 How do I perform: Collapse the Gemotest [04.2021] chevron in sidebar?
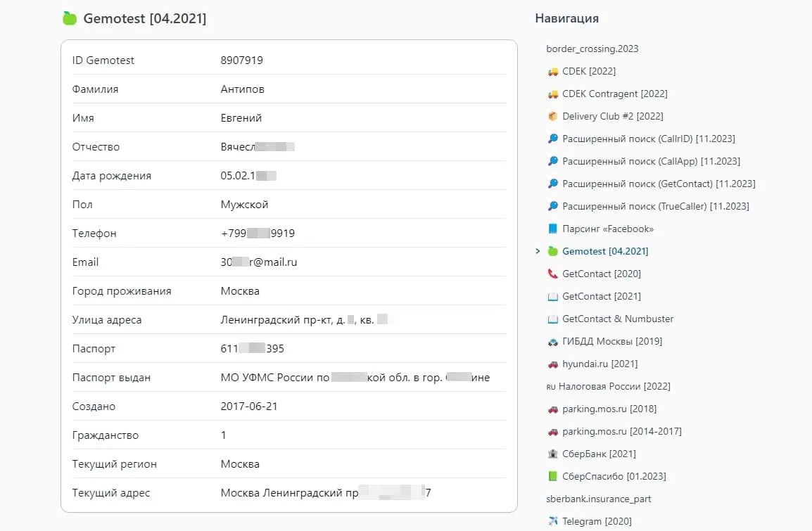pos(538,251)
